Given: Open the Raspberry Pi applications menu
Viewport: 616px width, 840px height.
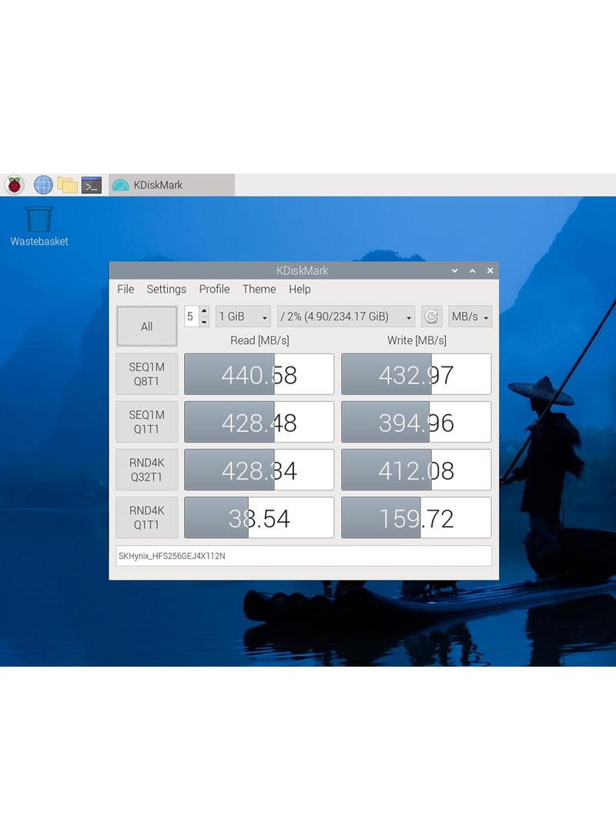Looking at the screenshot, I should point(15,185).
